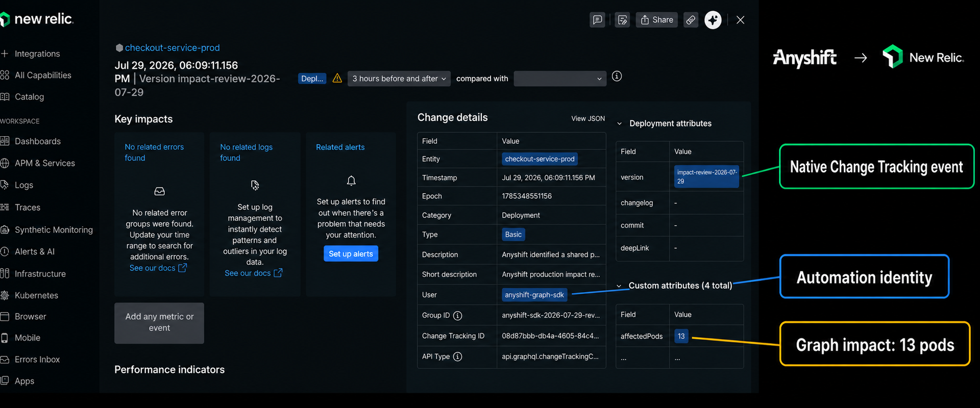The image size is (980, 408).
Task: Click the info icon beside API Type
Action: 458,356
